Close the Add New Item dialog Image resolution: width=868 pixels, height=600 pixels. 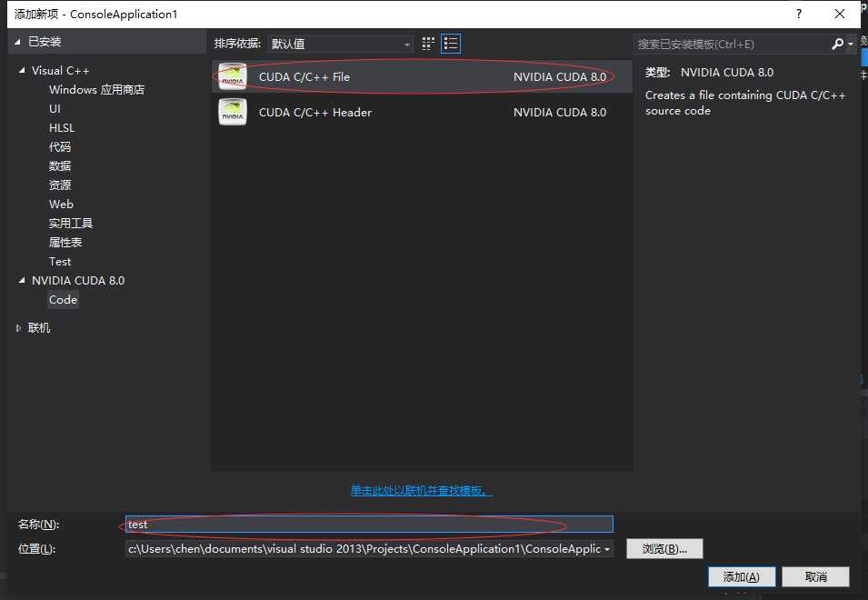(840, 14)
